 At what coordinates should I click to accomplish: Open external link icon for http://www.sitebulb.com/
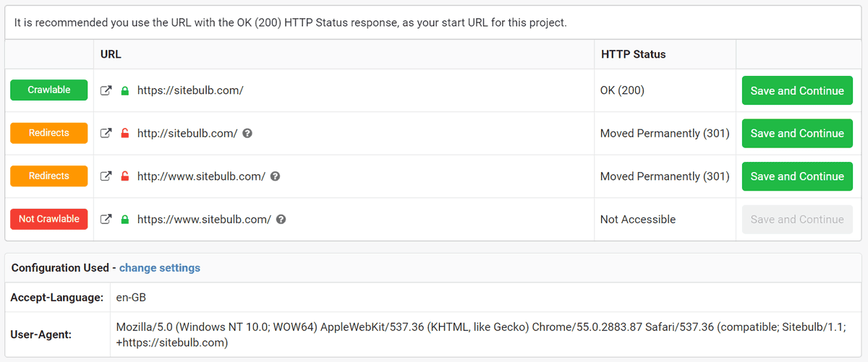[x=106, y=176]
